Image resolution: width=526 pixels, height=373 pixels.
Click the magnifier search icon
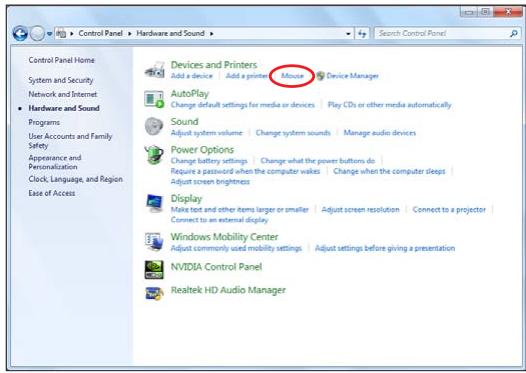(x=514, y=33)
